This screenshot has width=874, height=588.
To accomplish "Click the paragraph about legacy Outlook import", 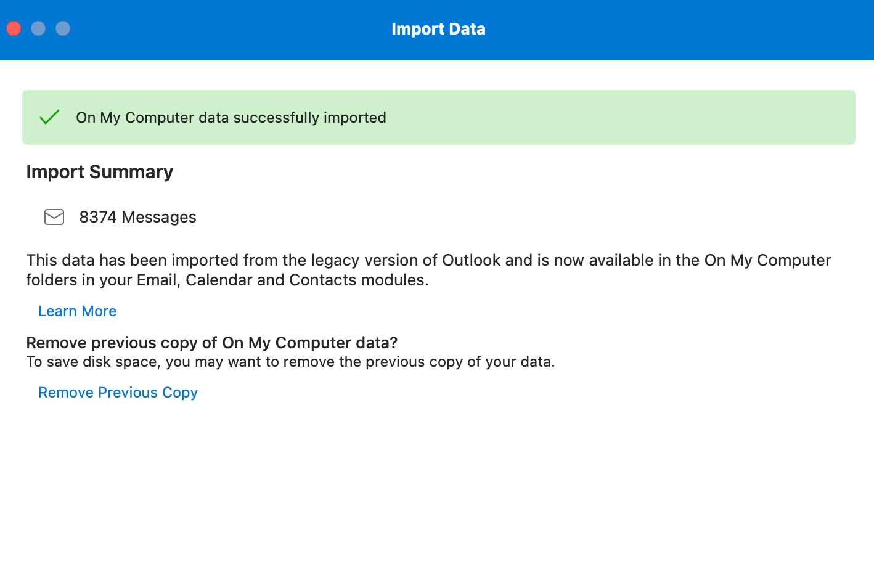I will point(428,270).
